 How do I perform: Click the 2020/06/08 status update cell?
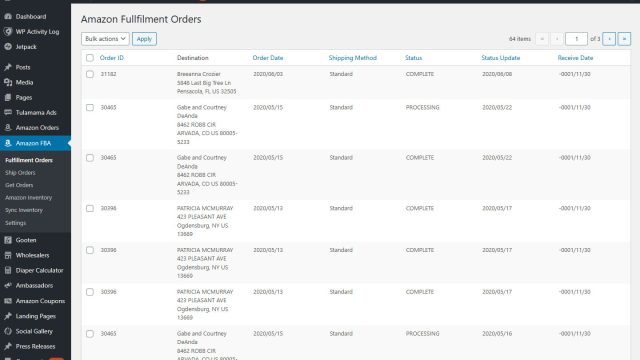497,74
